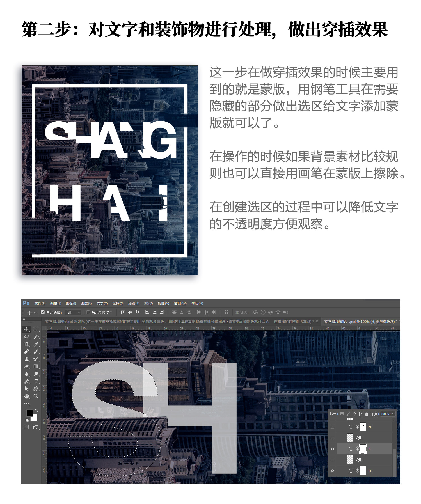Open the 图像(I) menu
This screenshot has height=504, width=421.
pos(71,303)
